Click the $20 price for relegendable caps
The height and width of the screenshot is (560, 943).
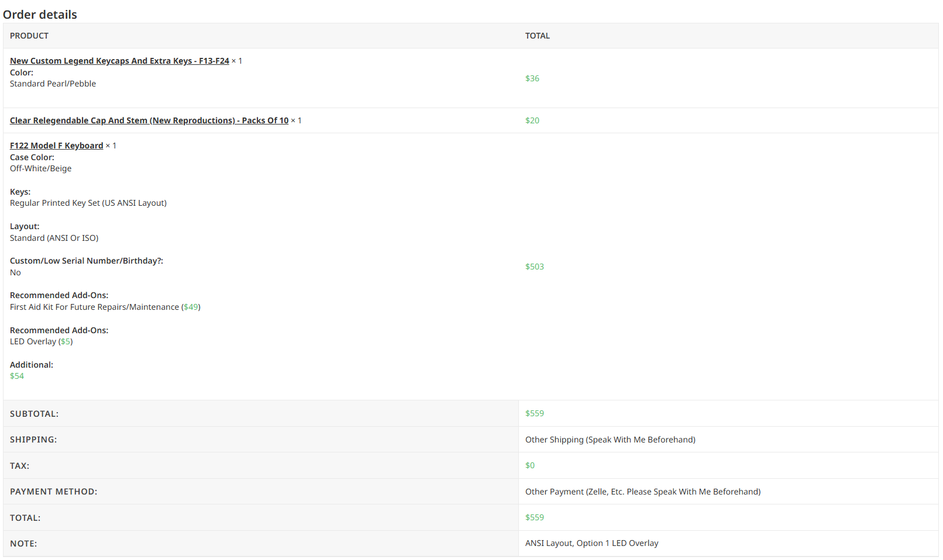tap(532, 120)
